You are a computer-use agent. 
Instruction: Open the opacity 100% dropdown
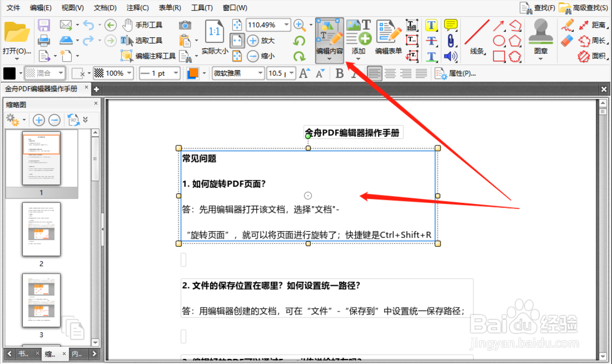[129, 74]
